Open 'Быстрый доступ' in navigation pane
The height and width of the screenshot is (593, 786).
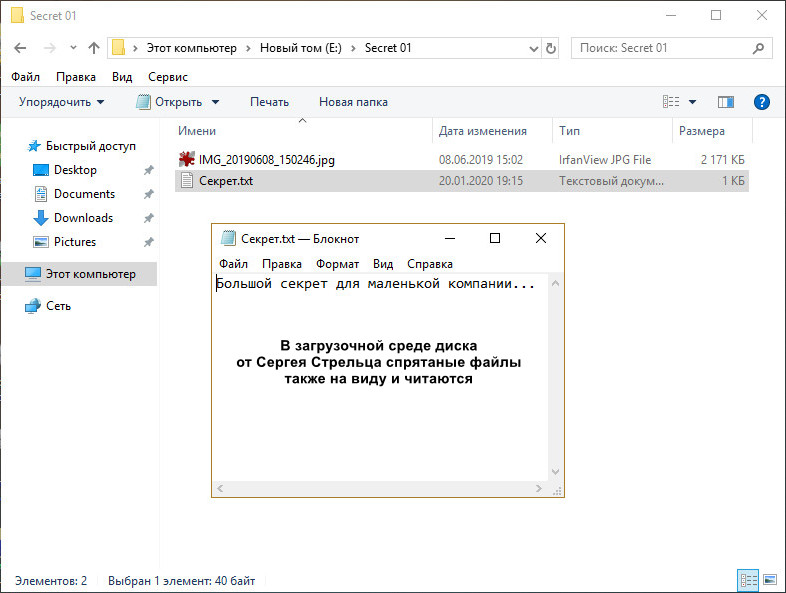point(91,146)
